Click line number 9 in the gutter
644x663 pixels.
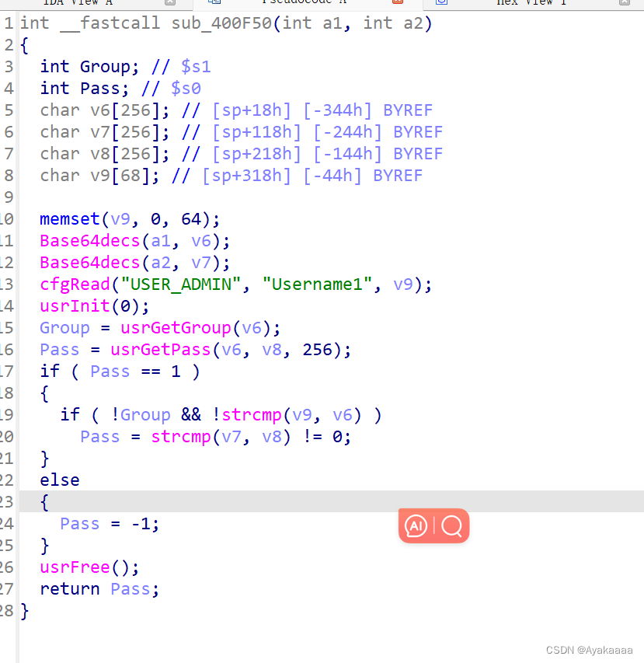click(9, 197)
